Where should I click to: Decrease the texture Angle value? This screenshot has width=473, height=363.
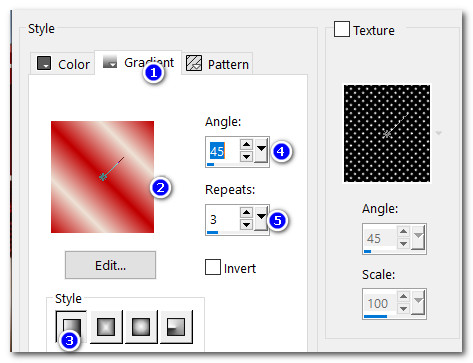[x=404, y=244]
